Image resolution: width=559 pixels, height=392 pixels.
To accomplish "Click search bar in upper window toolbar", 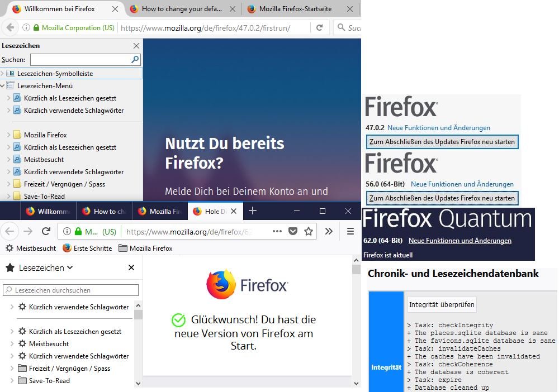I will point(349,27).
